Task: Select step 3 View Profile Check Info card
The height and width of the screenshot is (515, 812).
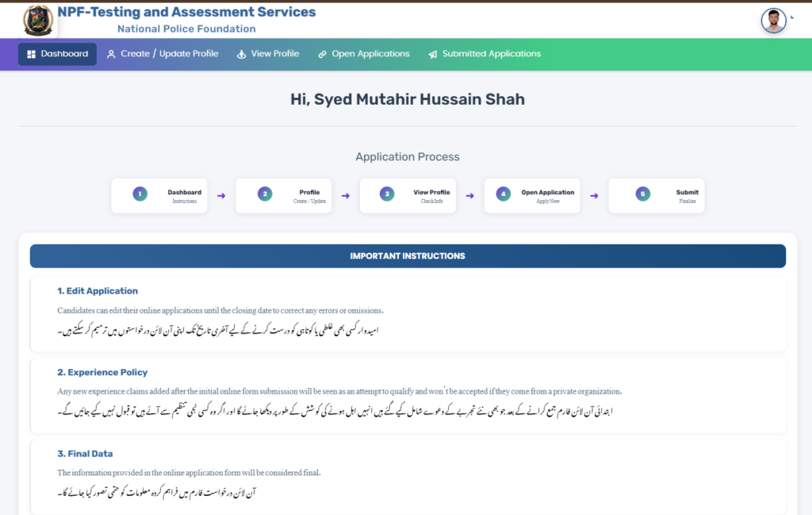Action: click(408, 196)
